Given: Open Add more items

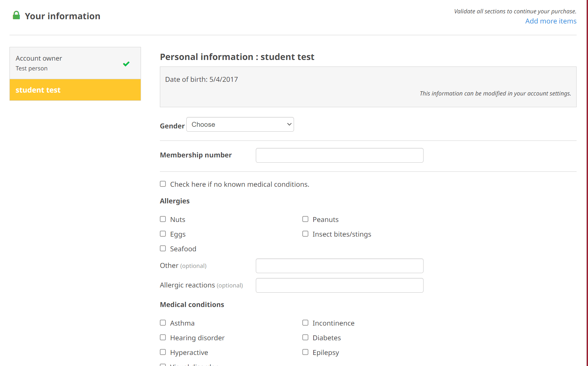Looking at the screenshot, I should coord(550,21).
